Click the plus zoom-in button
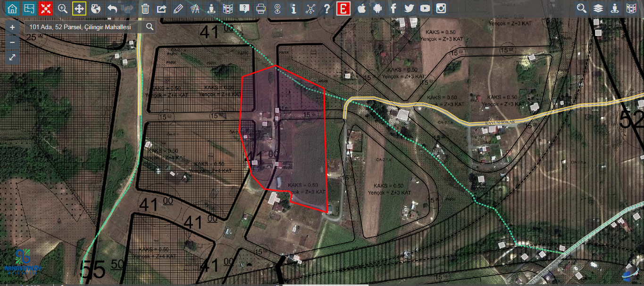The image size is (644, 286). coord(12,27)
